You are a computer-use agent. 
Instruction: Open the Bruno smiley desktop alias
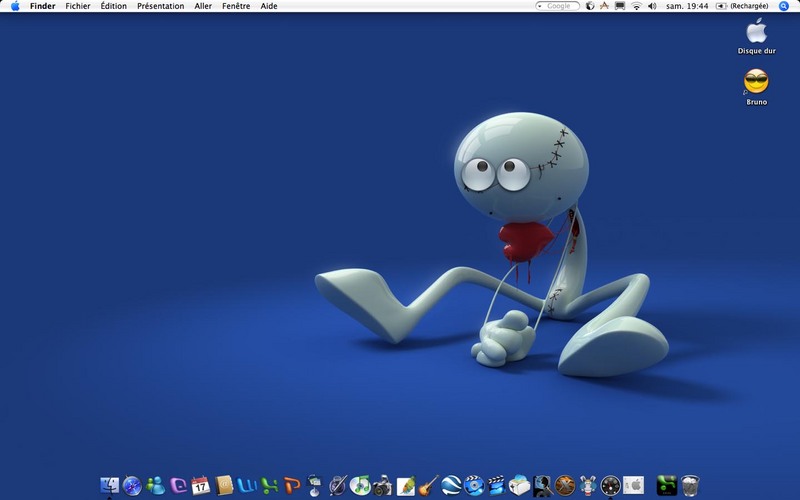tap(756, 87)
